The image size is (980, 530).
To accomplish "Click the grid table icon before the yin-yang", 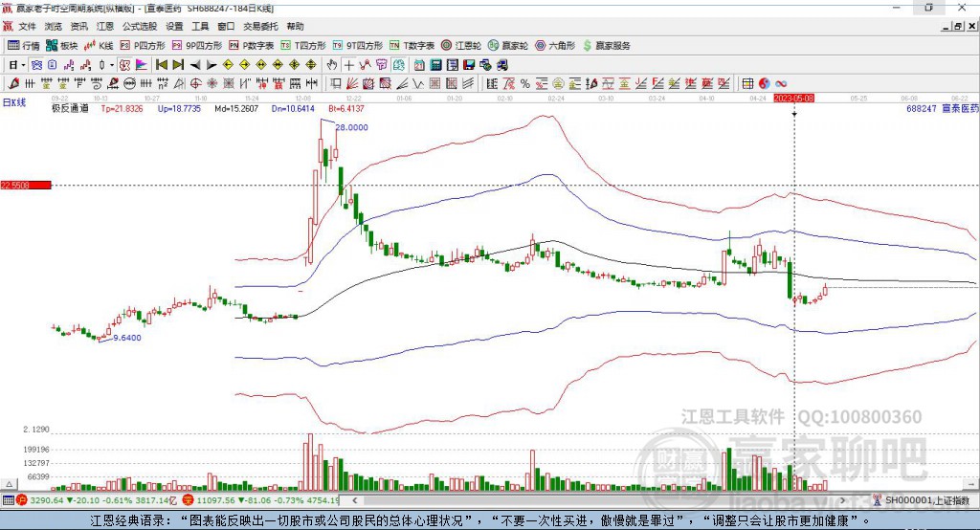I will click(747, 84).
